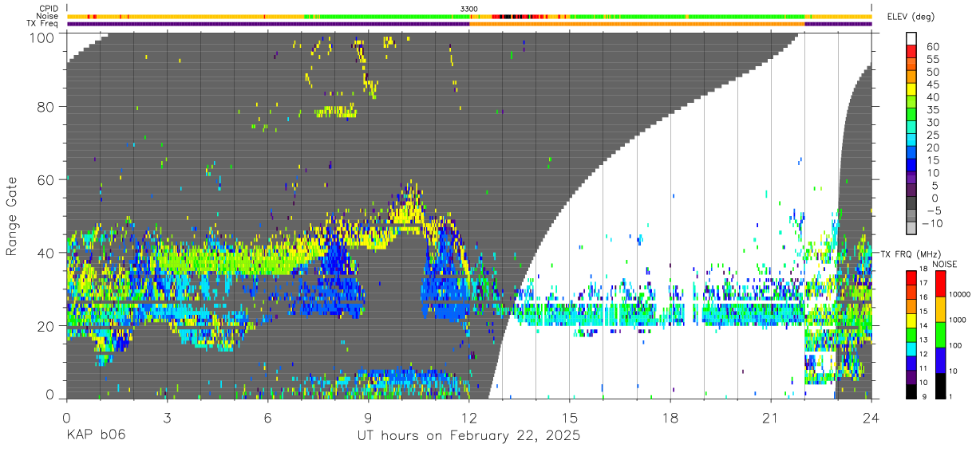
Task: Click UT hour axis tick 24
Action: tap(871, 417)
